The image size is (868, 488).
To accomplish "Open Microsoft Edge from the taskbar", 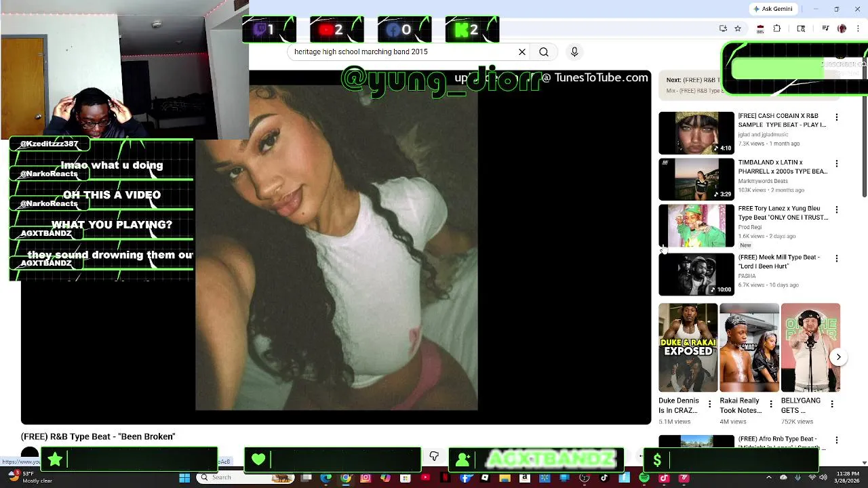I will [326, 478].
